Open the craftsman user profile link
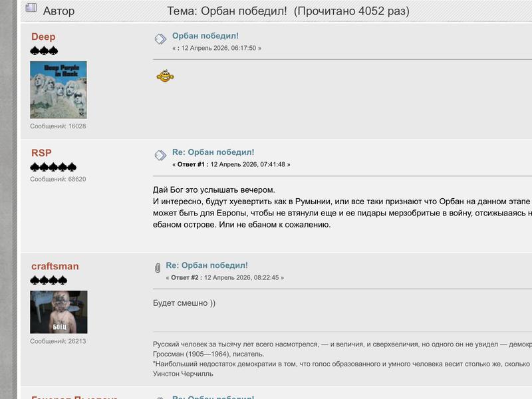 [55, 267]
